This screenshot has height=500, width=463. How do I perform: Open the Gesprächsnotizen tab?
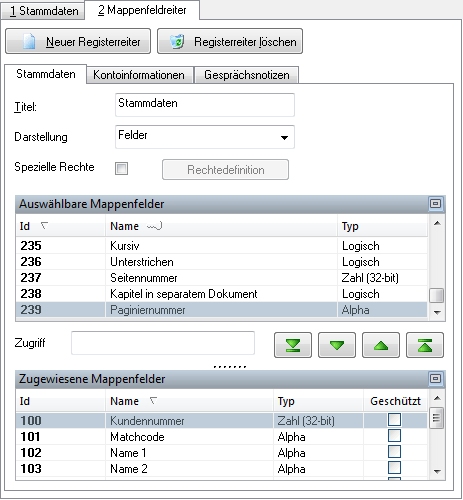coord(247,75)
